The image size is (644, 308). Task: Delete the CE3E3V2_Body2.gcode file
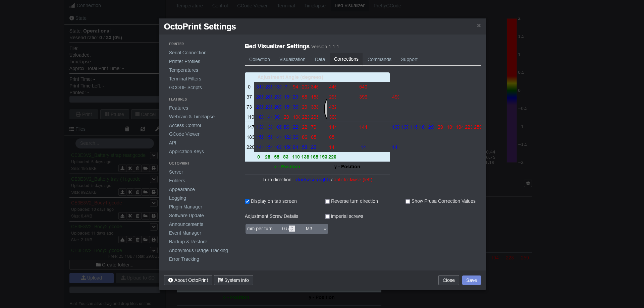coord(138,240)
